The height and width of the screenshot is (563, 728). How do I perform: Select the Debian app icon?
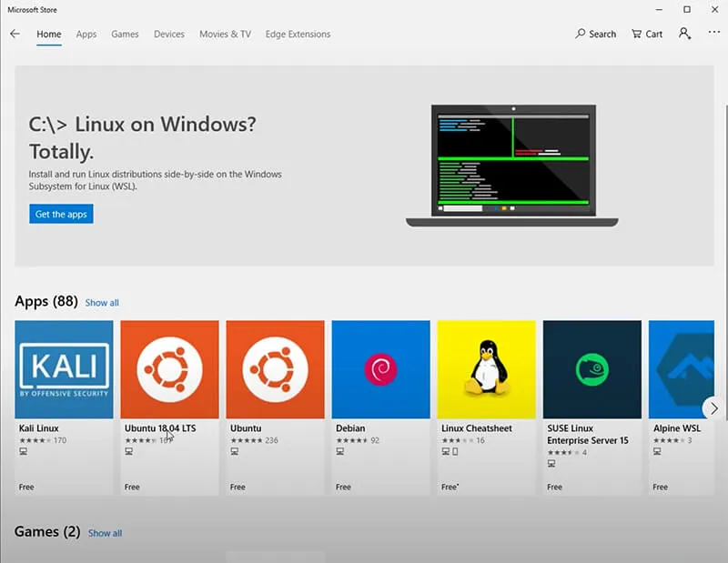tap(380, 369)
